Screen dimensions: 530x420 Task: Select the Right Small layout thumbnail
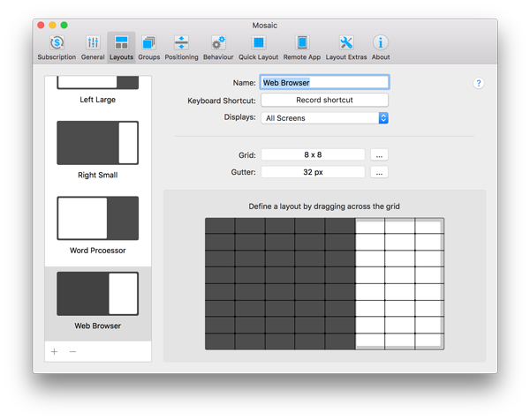click(x=98, y=143)
